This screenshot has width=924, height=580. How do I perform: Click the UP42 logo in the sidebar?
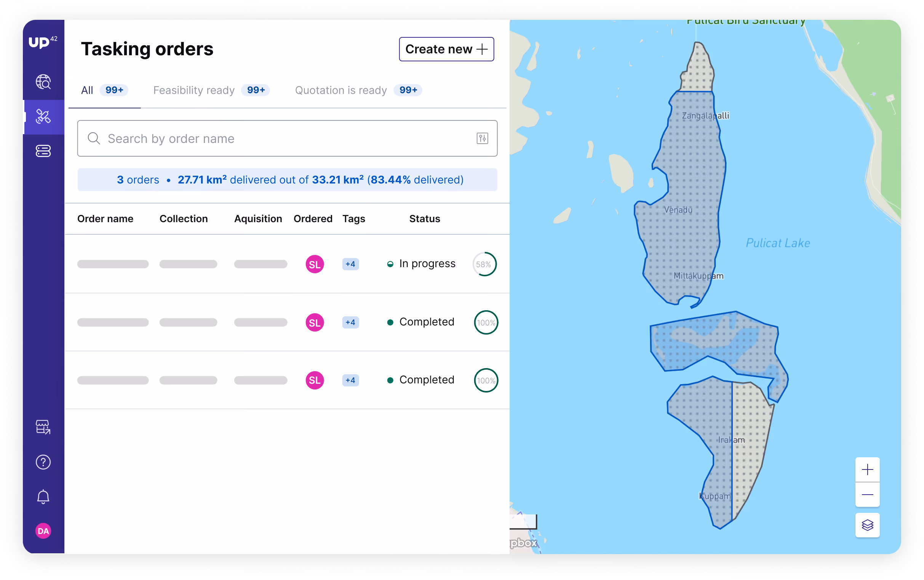[x=43, y=42]
